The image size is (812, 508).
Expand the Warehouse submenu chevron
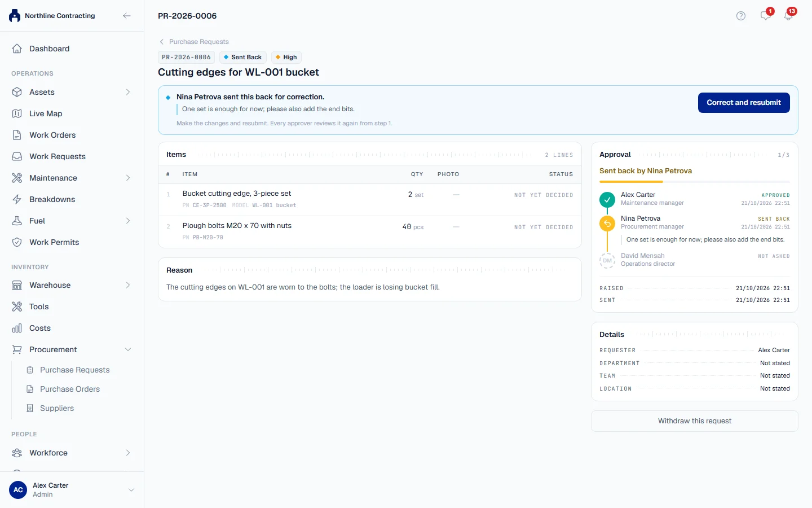click(x=128, y=285)
